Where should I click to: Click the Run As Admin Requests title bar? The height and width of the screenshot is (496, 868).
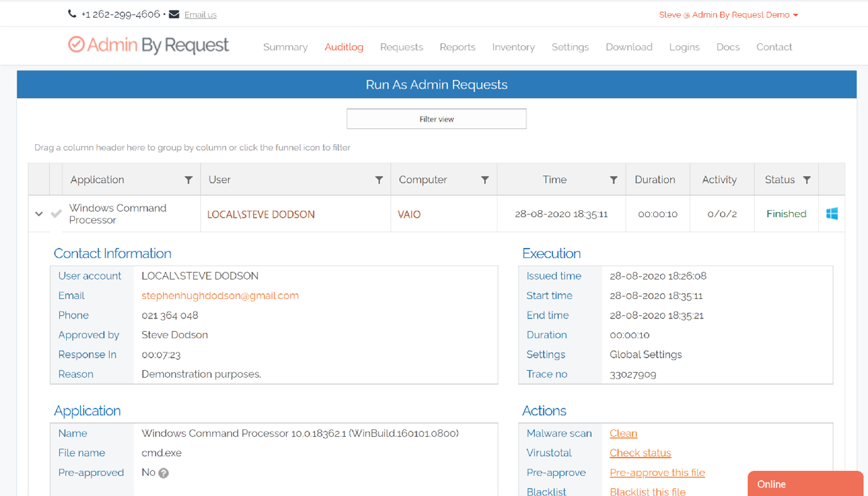coord(437,84)
